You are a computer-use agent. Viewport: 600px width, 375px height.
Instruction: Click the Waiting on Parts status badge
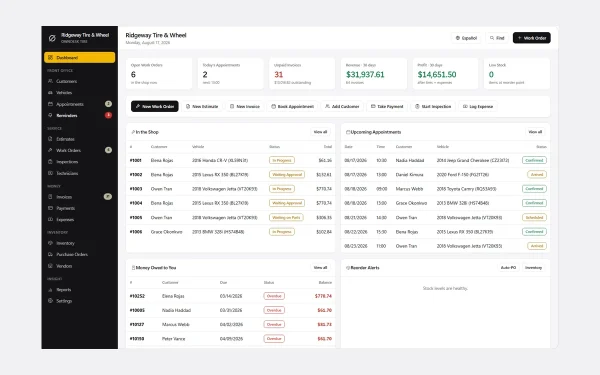286,217
